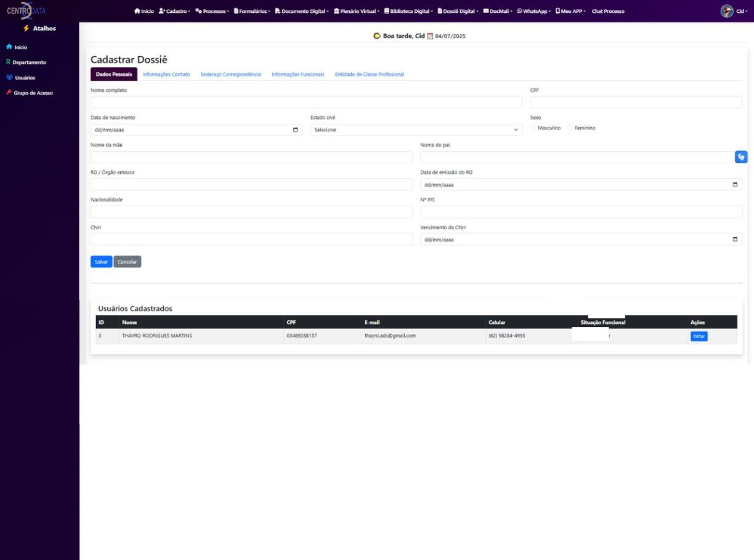Viewport: 754px width, 560px height.
Task: Expand the Dossiê Digital menu
Action: (x=458, y=11)
